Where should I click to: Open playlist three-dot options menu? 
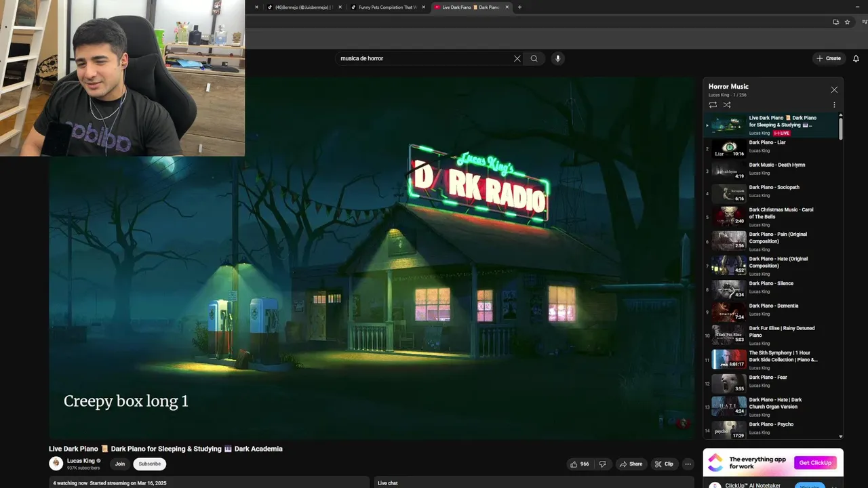coord(834,105)
